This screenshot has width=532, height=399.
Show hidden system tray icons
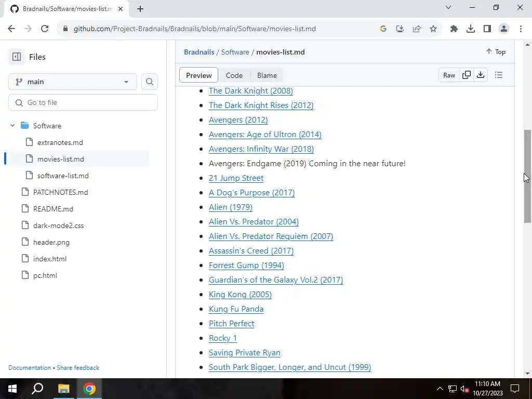click(x=440, y=389)
